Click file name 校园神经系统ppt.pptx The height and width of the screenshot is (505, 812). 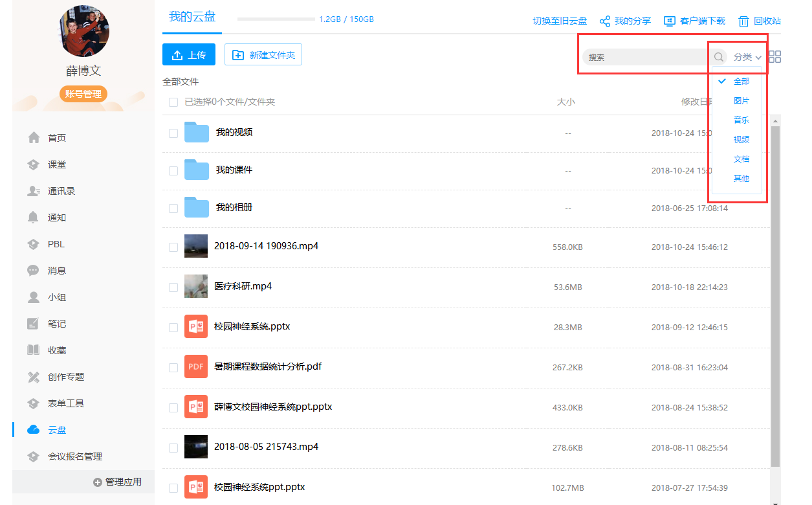click(x=259, y=487)
